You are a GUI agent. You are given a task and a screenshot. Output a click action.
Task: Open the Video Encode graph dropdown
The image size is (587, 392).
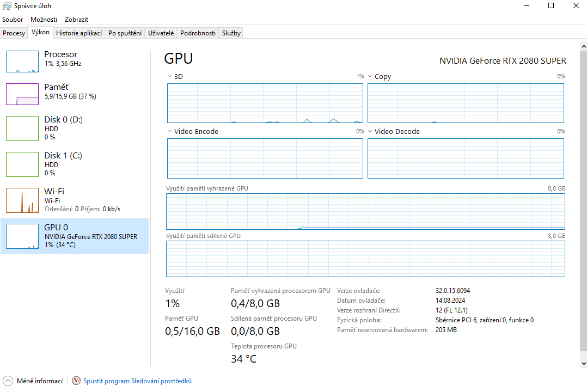coord(170,131)
